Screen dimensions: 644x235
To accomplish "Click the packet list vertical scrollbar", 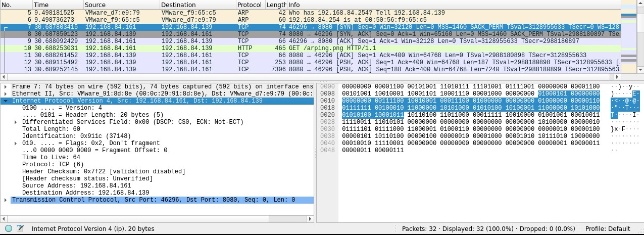I will (x=640, y=38).
